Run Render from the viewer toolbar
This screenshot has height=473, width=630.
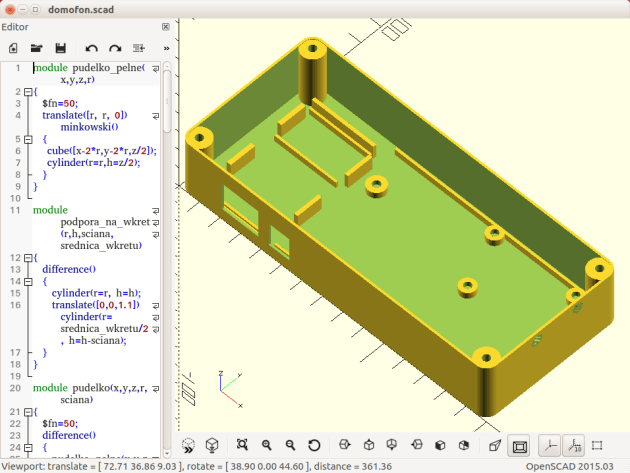click(212, 445)
